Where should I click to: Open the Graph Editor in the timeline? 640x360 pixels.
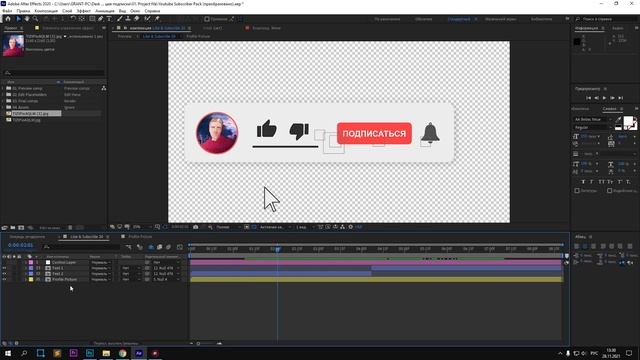[x=180, y=247]
